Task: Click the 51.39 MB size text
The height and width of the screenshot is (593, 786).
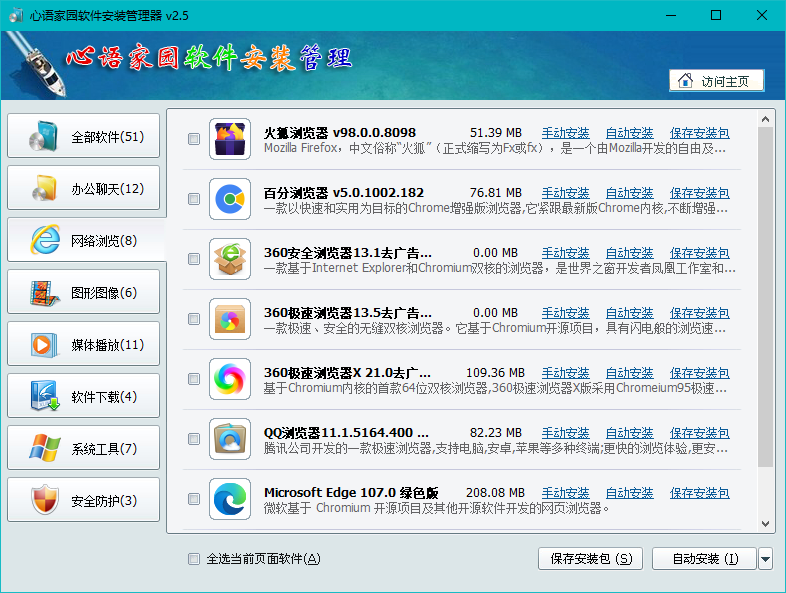Action: pyautogui.click(x=496, y=133)
